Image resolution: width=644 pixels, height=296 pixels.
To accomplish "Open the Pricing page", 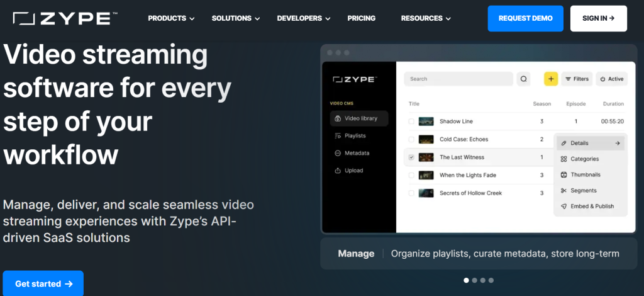I will (x=362, y=18).
